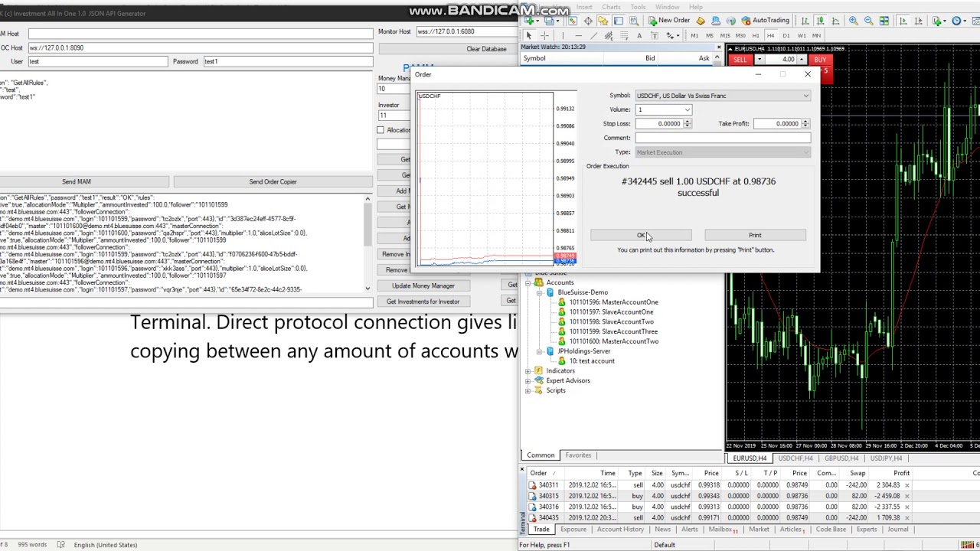Click the Clear Database button

[486, 49]
